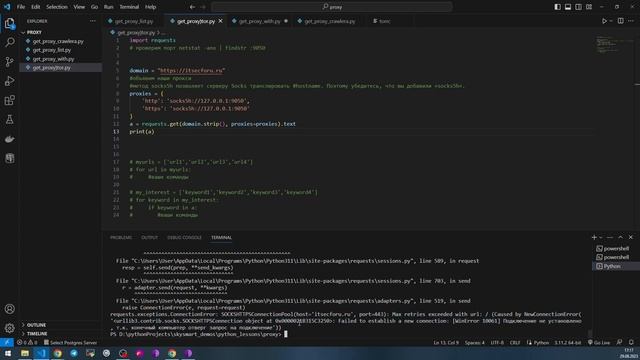The width and height of the screenshot is (640, 360).
Task: Open the File menu
Action: point(21,7)
